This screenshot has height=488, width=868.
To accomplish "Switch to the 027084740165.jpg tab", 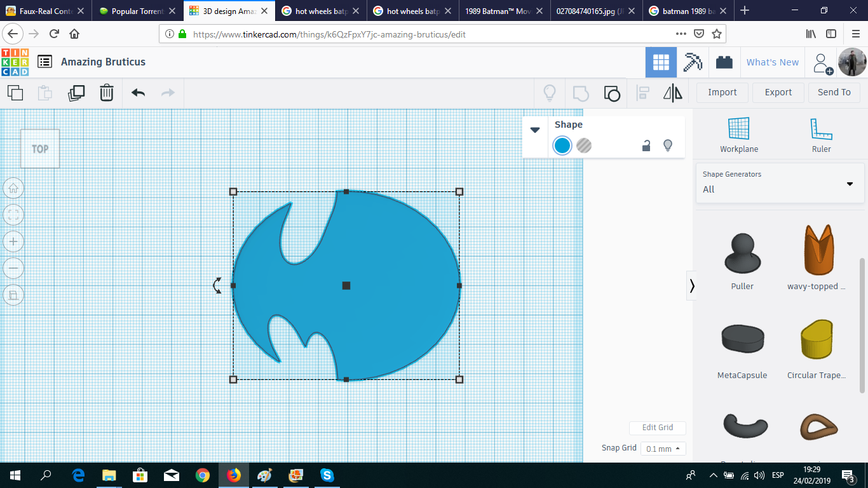I will [x=597, y=11].
